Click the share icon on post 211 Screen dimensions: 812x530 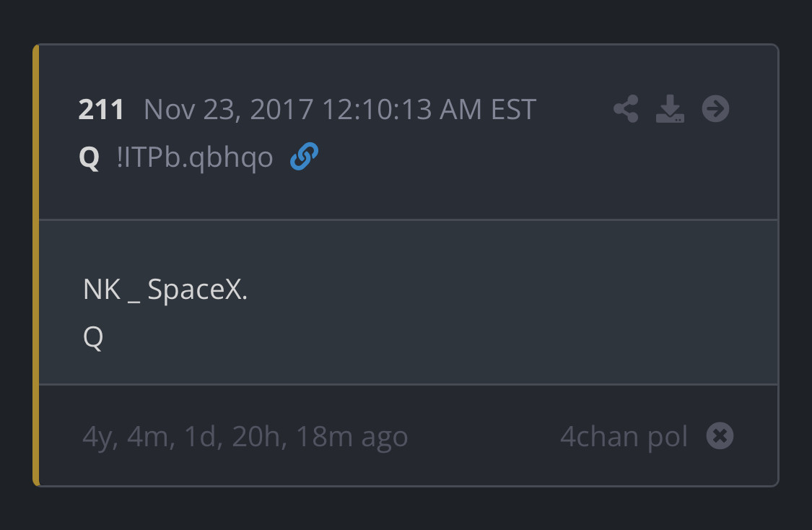[x=626, y=110]
